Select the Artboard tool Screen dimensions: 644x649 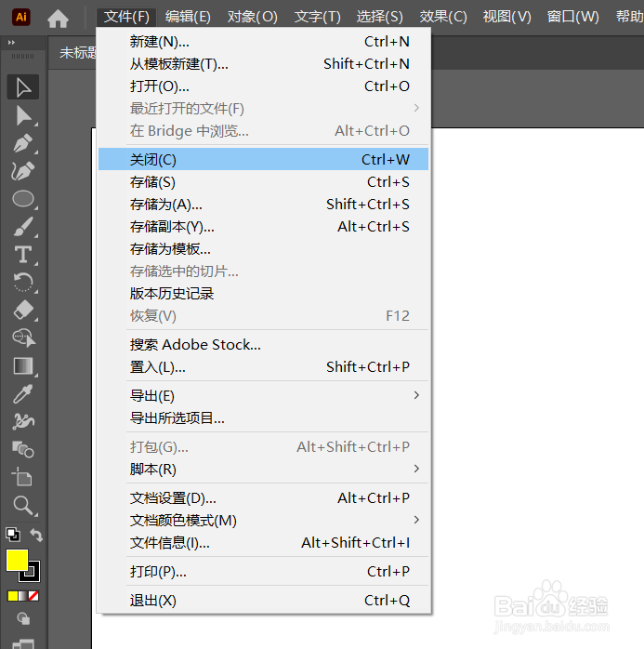23,478
